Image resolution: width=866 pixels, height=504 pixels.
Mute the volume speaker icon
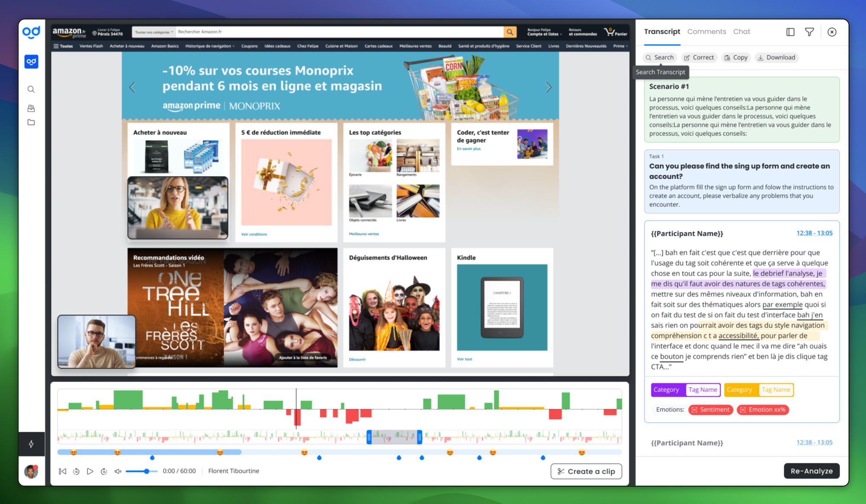point(118,471)
